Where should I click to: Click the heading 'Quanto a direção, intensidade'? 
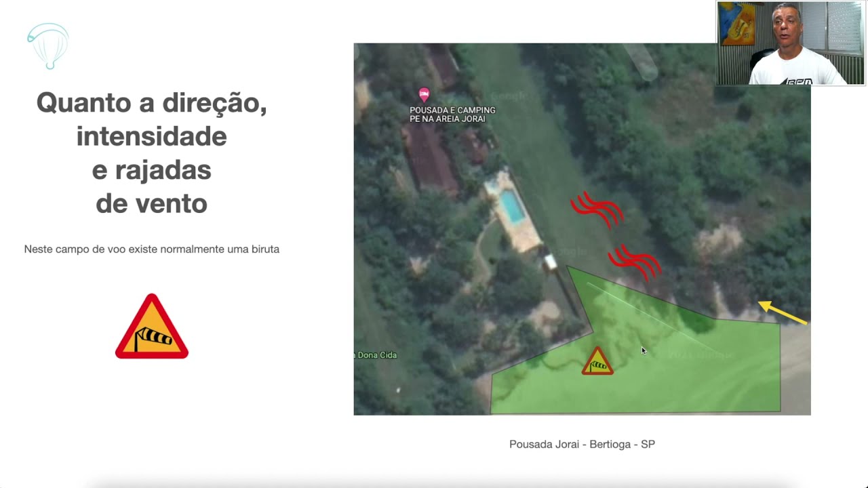(151, 119)
